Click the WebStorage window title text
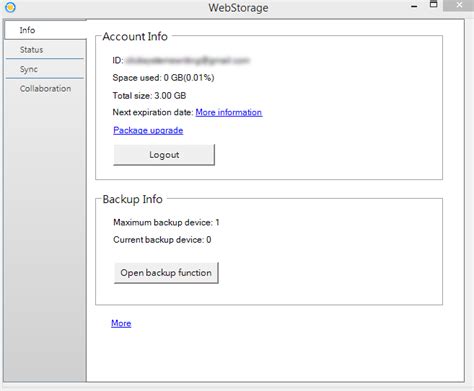Image resolution: width=474 pixels, height=391 pixels. click(238, 7)
